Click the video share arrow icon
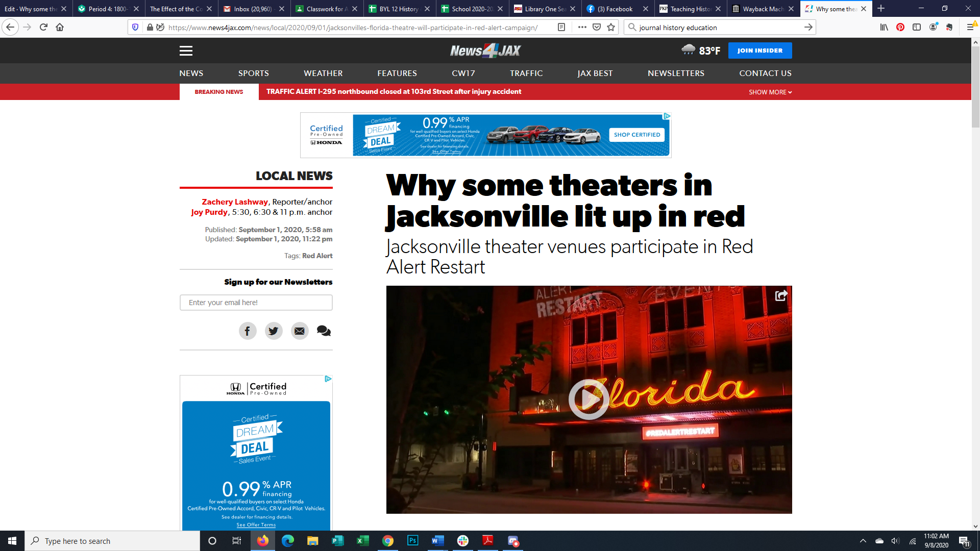This screenshot has width=980, height=551. 781,296
